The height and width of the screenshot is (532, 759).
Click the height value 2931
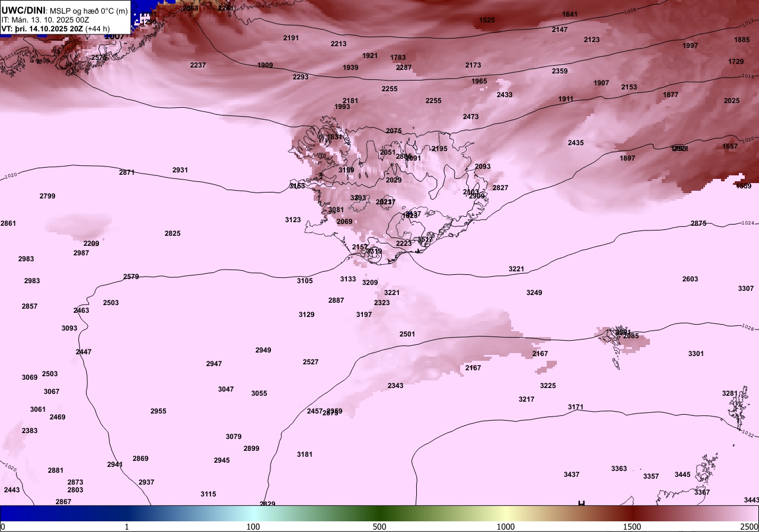pos(180,170)
